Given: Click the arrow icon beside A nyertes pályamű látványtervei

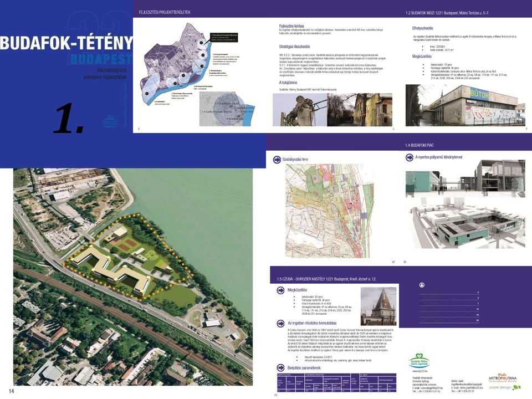Looking at the screenshot, I should (409, 157).
